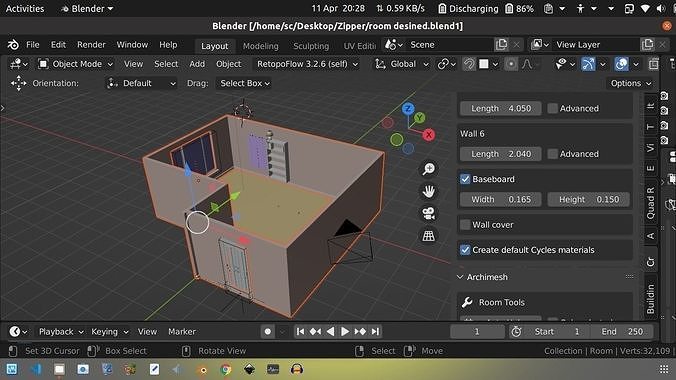Click the new scene icon
Image resolution: width=676 pixels, height=380 pixels.
[x=501, y=44]
